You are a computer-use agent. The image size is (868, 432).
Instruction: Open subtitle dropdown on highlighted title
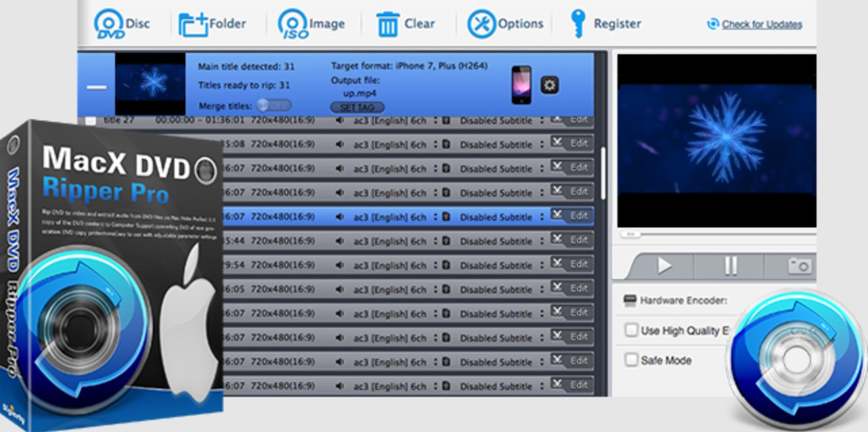click(542, 217)
